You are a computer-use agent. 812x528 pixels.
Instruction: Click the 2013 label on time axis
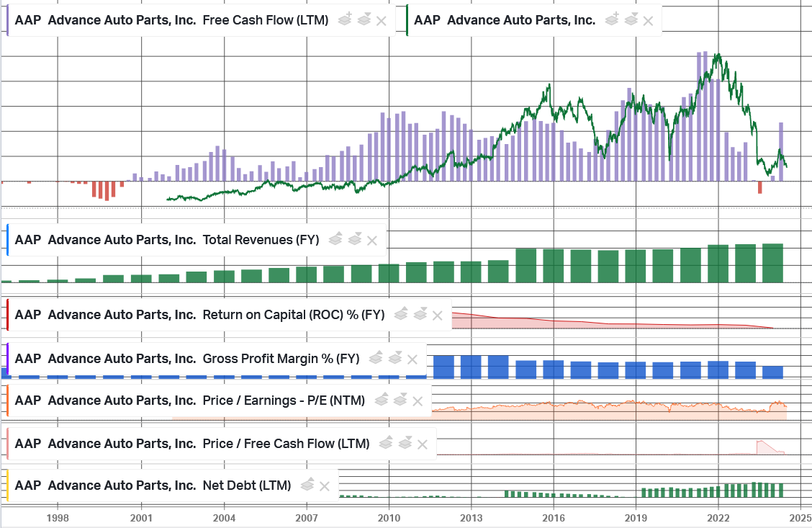click(x=471, y=518)
